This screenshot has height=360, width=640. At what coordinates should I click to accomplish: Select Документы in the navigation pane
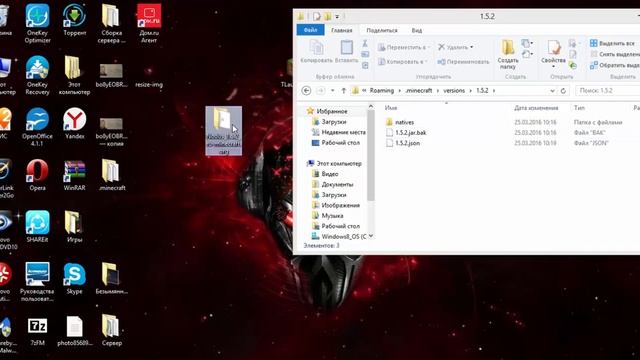pyautogui.click(x=333, y=184)
